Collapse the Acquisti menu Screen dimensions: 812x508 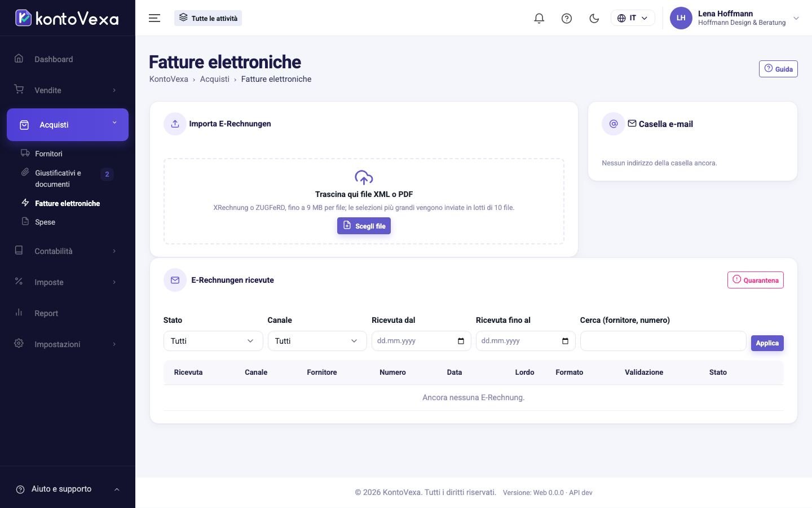(68, 125)
